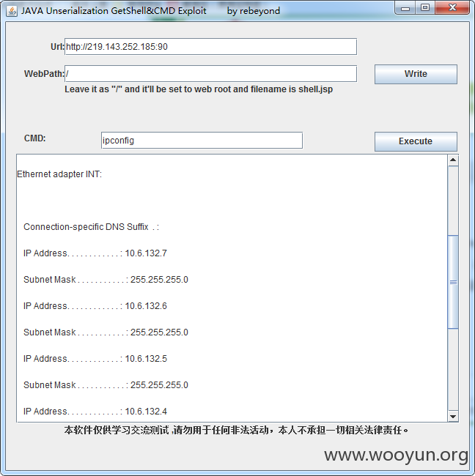Viewport: 475px width, 476px height.
Task: Minimize the exploit window
Action: pos(405,8)
